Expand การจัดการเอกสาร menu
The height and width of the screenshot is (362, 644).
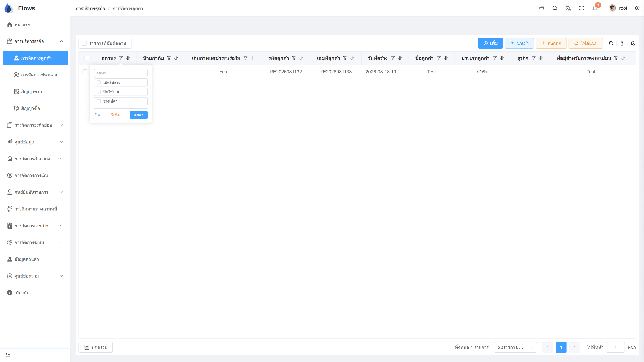pyautogui.click(x=35, y=226)
